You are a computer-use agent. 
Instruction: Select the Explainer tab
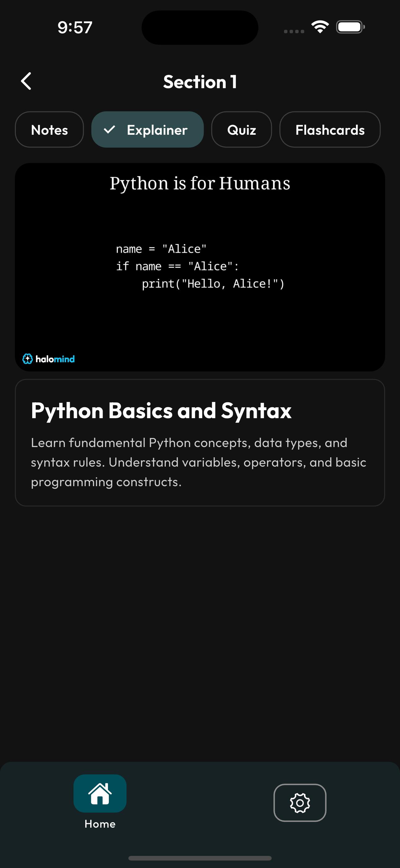(148, 130)
